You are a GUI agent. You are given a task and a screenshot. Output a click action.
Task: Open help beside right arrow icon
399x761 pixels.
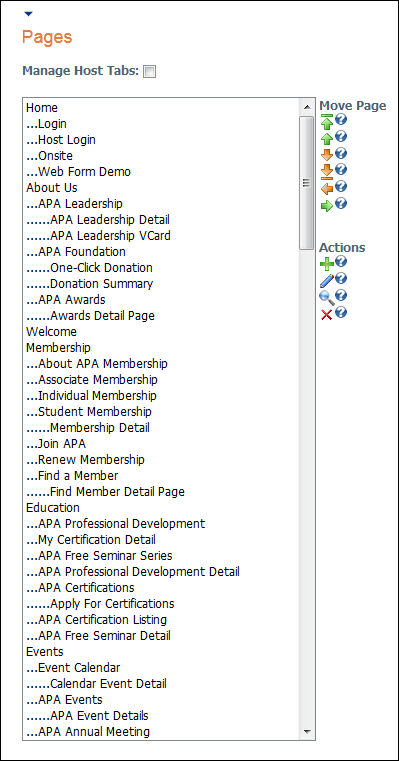click(341, 203)
